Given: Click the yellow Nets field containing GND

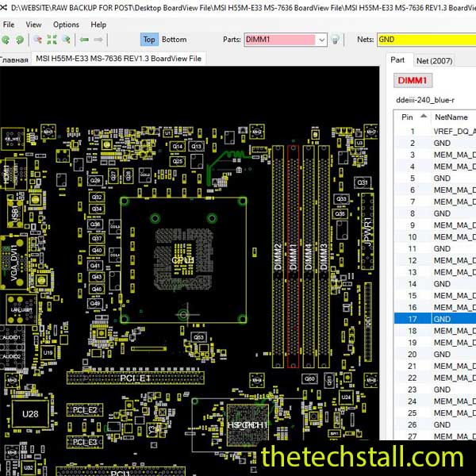Looking at the screenshot, I should (427, 40).
